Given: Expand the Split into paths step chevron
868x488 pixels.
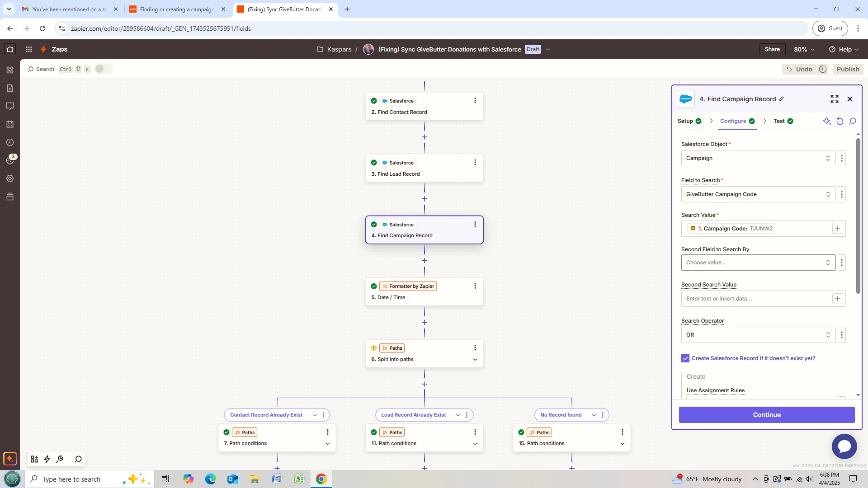Looking at the screenshot, I should pyautogui.click(x=475, y=360).
